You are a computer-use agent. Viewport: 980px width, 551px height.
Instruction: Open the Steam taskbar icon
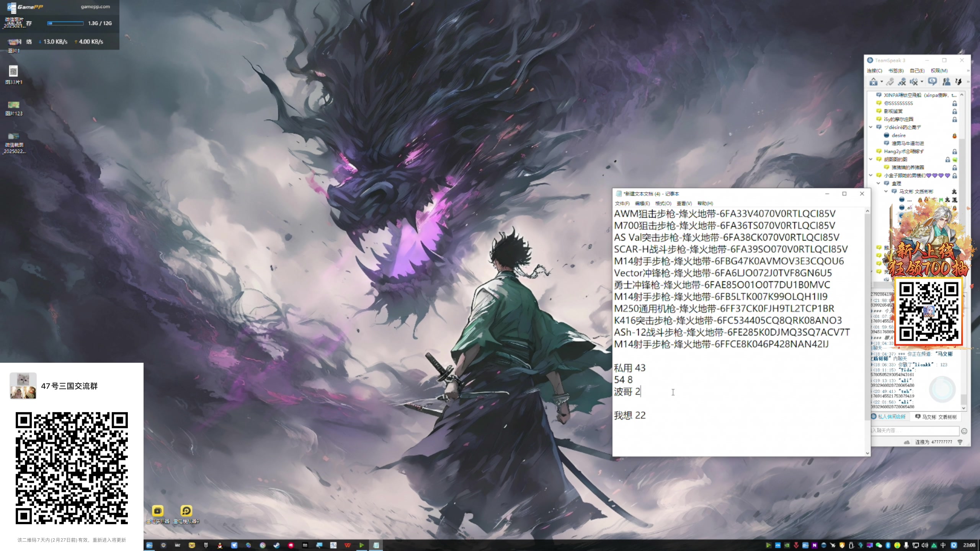pyautogui.click(x=276, y=545)
